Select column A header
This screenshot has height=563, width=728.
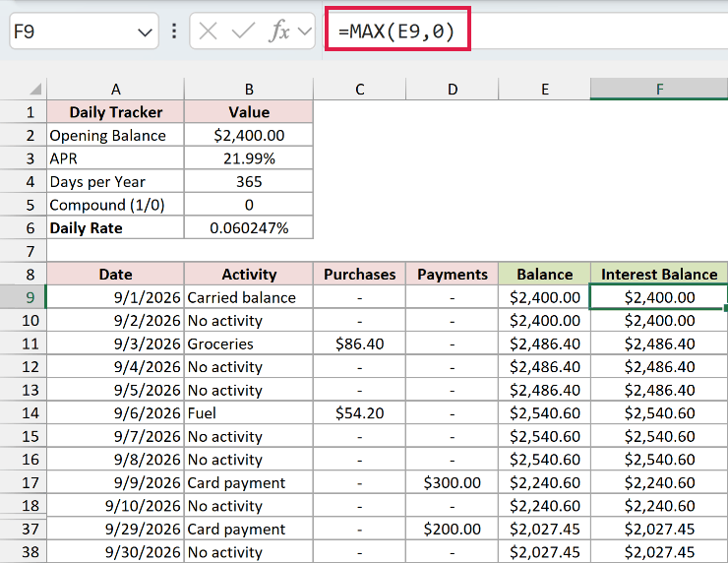116,89
